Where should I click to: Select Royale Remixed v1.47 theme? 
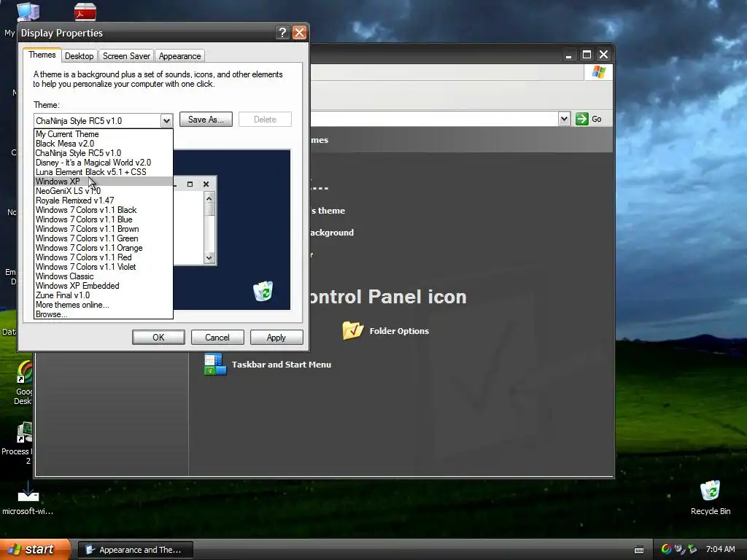(x=104, y=201)
